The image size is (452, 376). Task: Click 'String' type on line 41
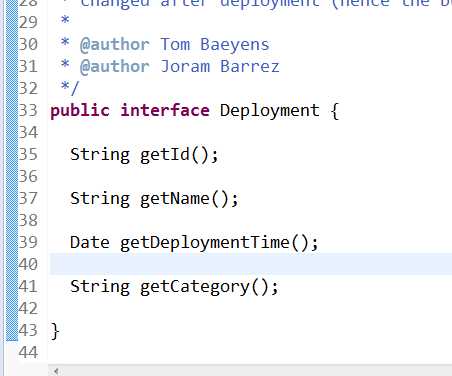[100, 287]
